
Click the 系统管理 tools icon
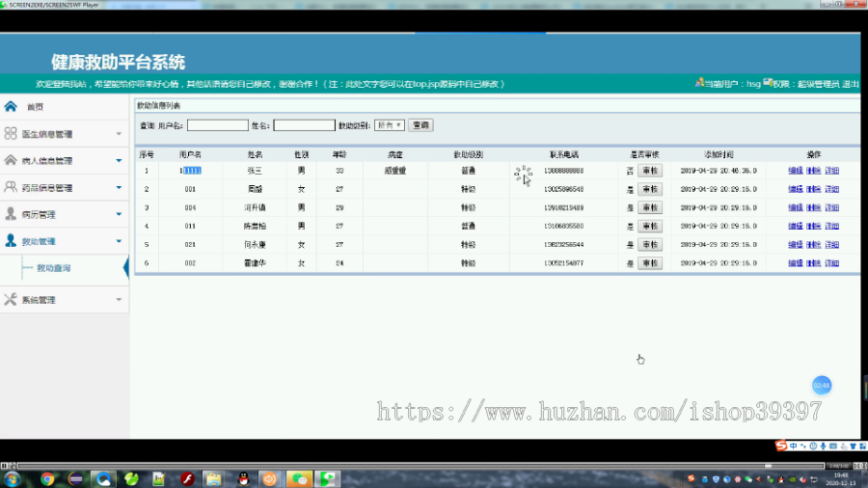pyautogui.click(x=11, y=299)
